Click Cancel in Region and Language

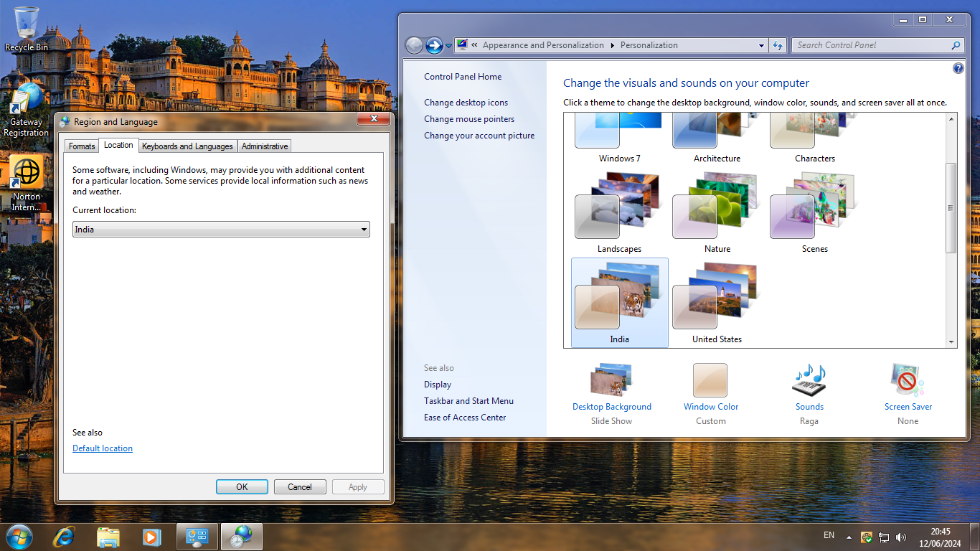pyautogui.click(x=300, y=486)
